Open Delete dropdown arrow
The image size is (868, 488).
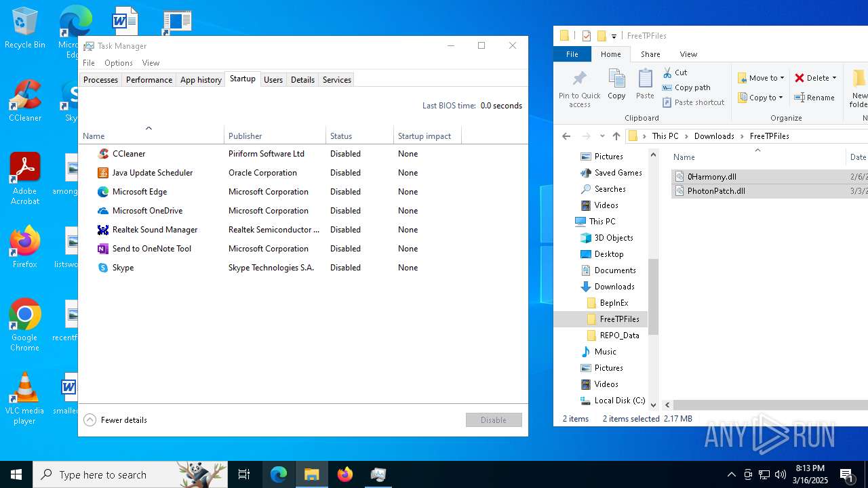(834, 78)
